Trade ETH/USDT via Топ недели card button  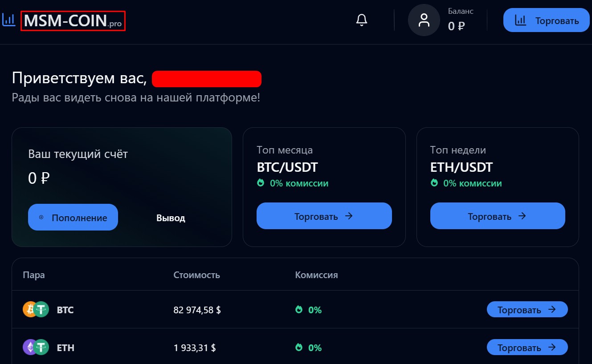tap(497, 216)
